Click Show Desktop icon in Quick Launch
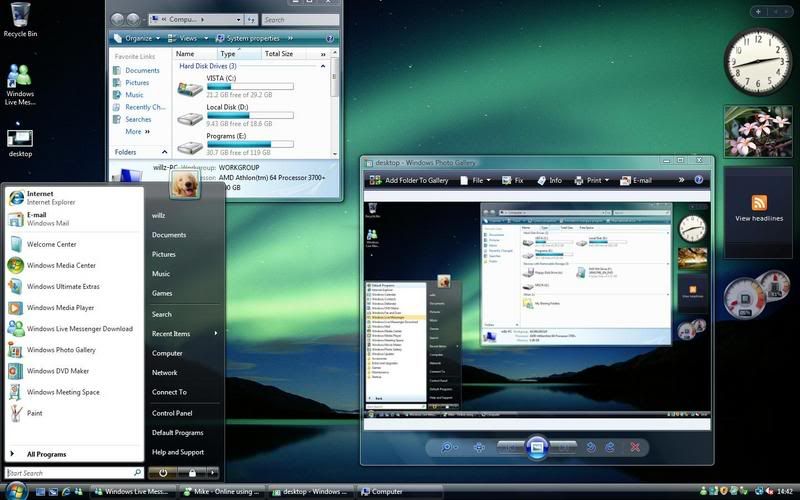Viewport: 800px width, 500px height. 40,492
